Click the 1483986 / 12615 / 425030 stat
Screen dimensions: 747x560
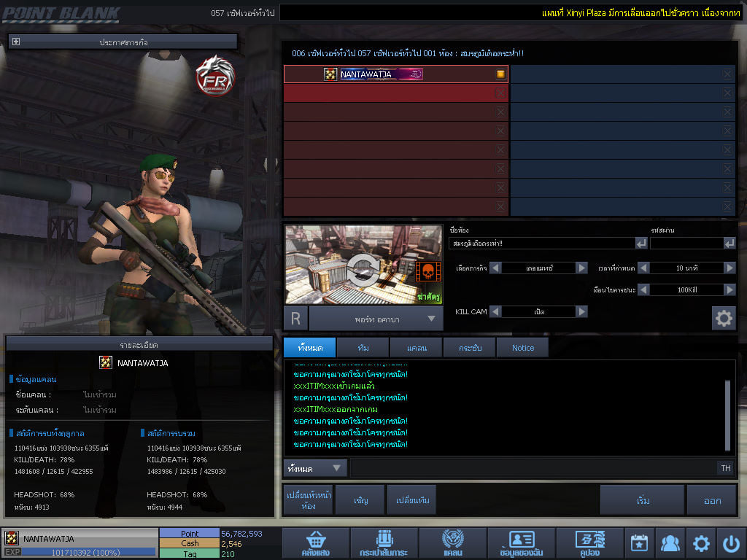pyautogui.click(x=186, y=472)
